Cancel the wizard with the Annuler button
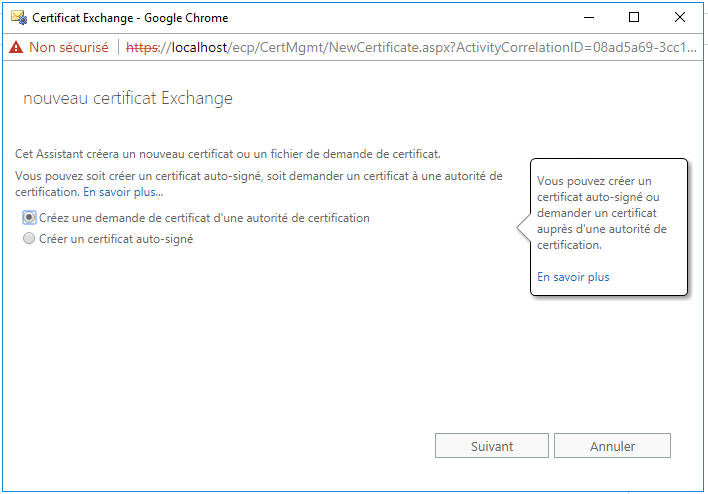Image resolution: width=708 pixels, height=494 pixels. click(612, 446)
